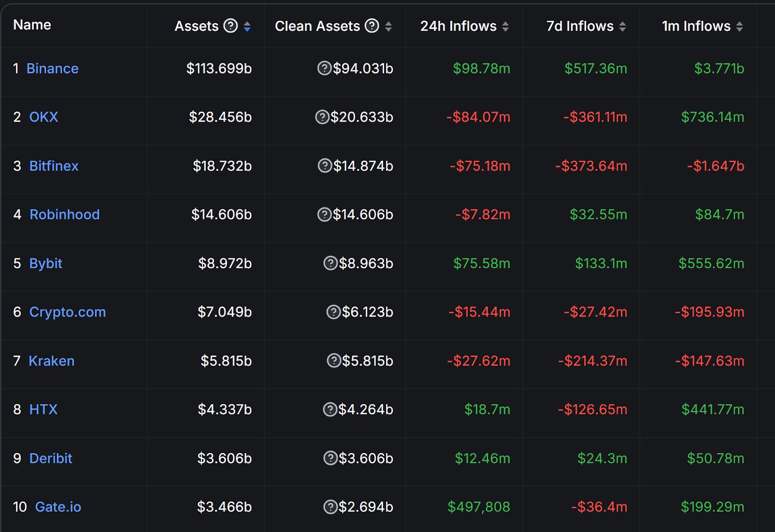Select Bybit assets value $8.972b
Viewport: 775px width, 532px height.
pos(225,263)
